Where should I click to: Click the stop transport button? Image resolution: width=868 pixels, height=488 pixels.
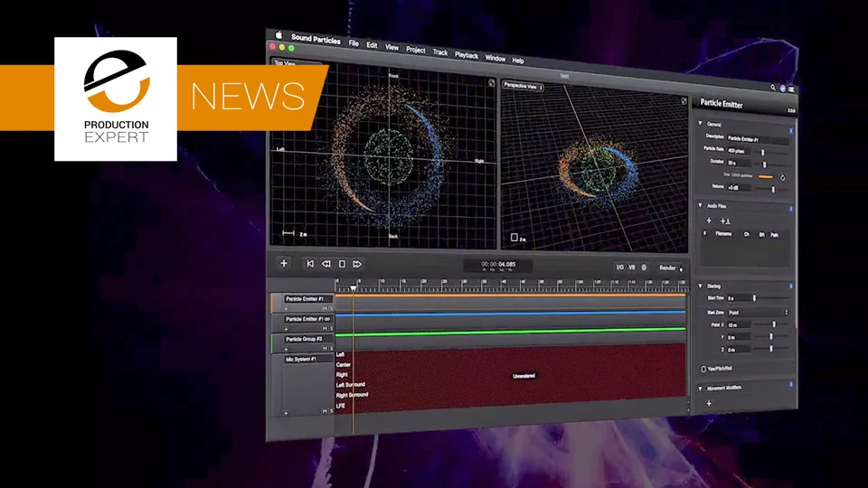point(342,264)
